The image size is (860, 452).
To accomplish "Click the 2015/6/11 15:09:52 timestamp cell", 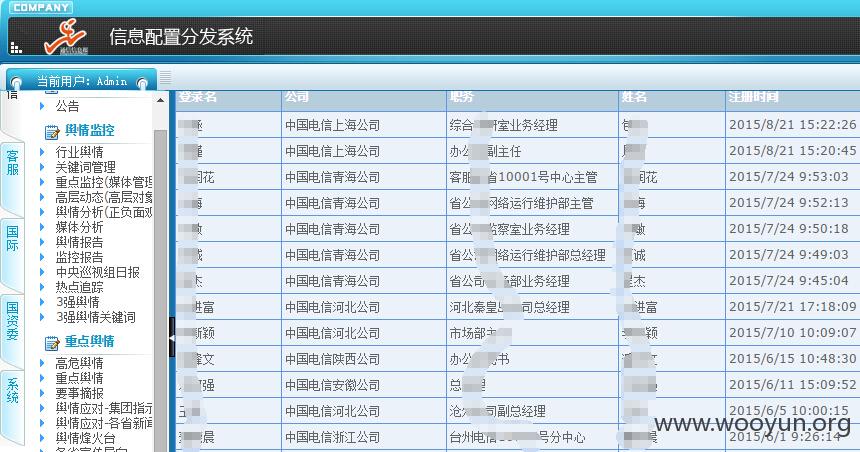I will click(793, 385).
